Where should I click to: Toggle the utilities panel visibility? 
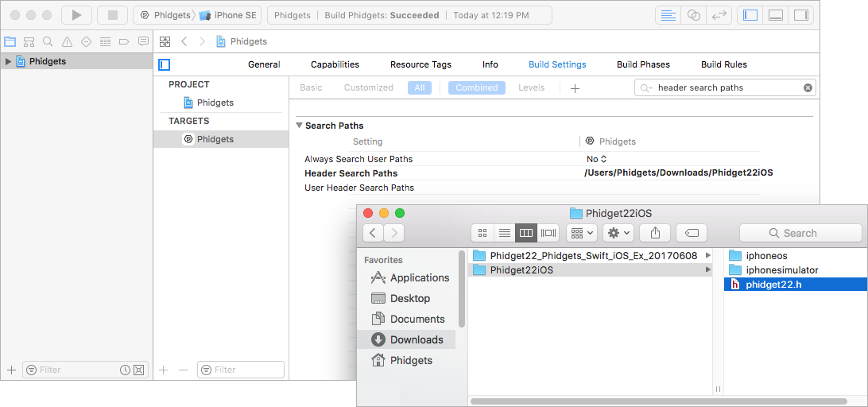(x=801, y=15)
